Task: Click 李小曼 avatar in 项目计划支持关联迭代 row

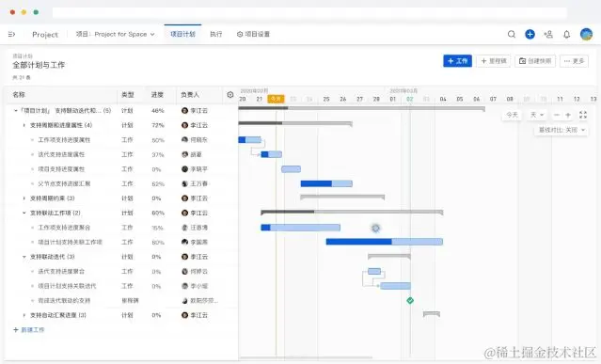Action: coord(184,286)
